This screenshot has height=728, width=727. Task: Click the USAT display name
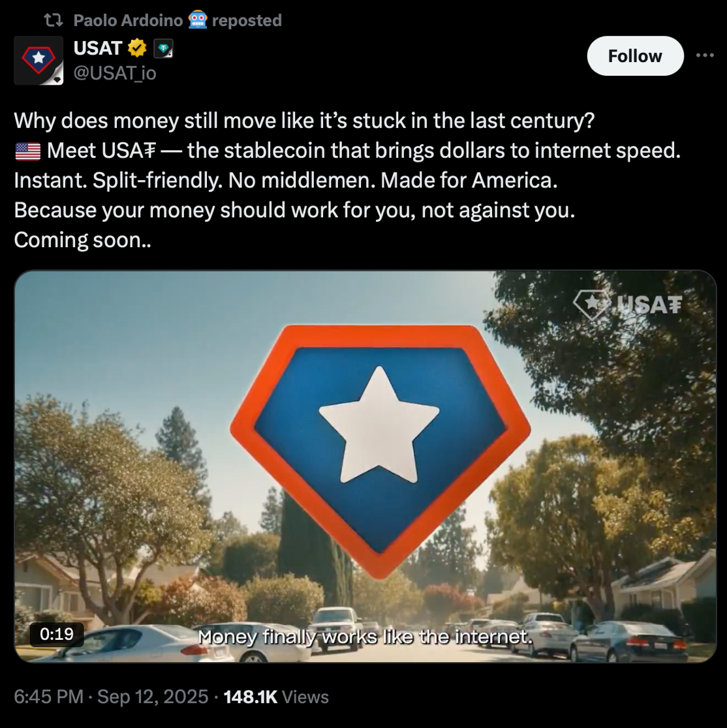click(x=97, y=48)
